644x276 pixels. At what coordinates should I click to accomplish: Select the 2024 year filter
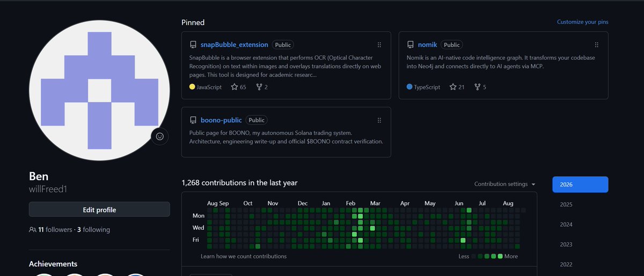click(580, 225)
